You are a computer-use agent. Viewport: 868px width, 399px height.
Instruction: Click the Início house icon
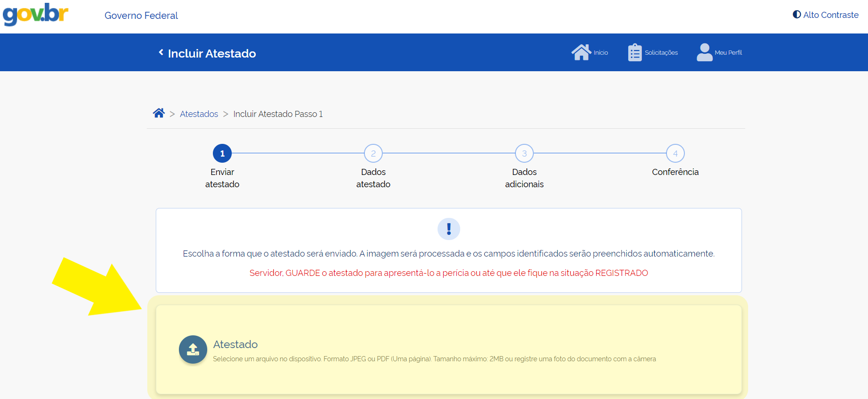pos(581,52)
